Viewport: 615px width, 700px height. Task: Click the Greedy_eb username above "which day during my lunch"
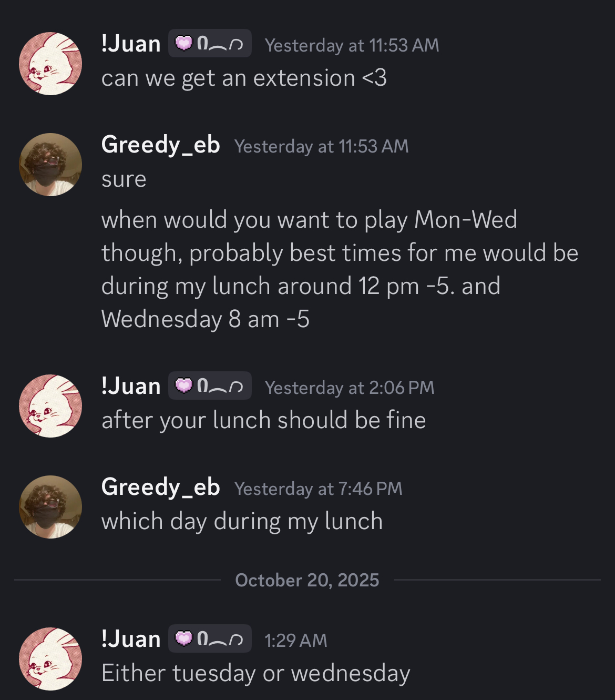tap(160, 487)
